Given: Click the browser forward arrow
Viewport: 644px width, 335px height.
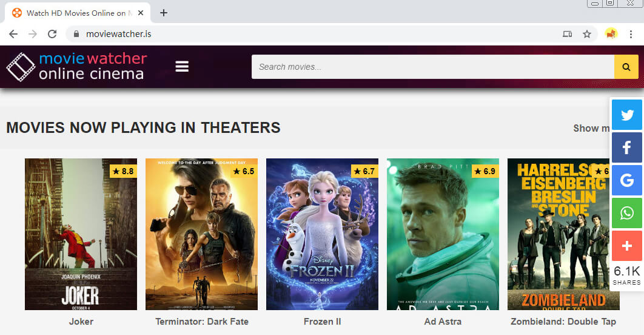Looking at the screenshot, I should pos(33,34).
